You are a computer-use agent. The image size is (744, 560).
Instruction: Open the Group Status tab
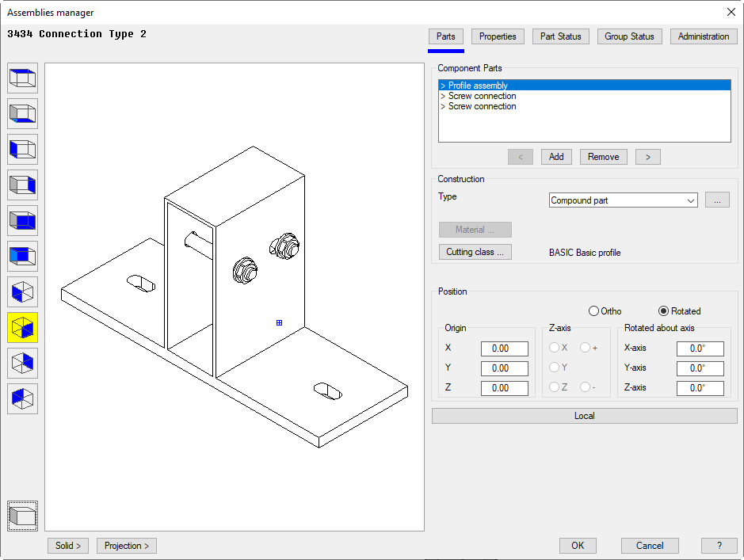tap(629, 36)
